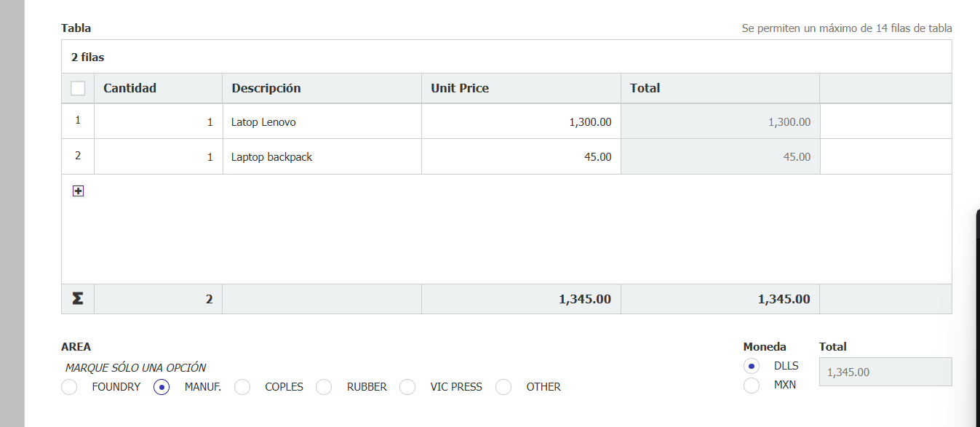Click the Cantidad column header
The image size is (980, 427).
point(158,88)
